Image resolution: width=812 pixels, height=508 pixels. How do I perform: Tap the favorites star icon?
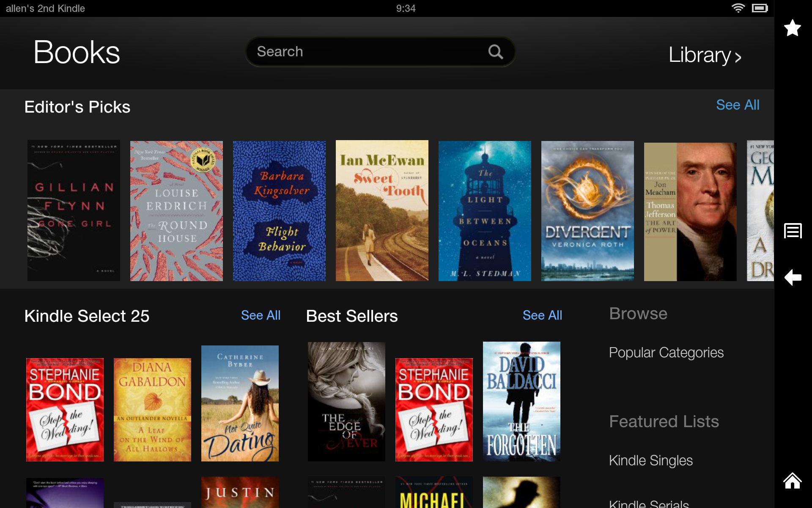(792, 28)
